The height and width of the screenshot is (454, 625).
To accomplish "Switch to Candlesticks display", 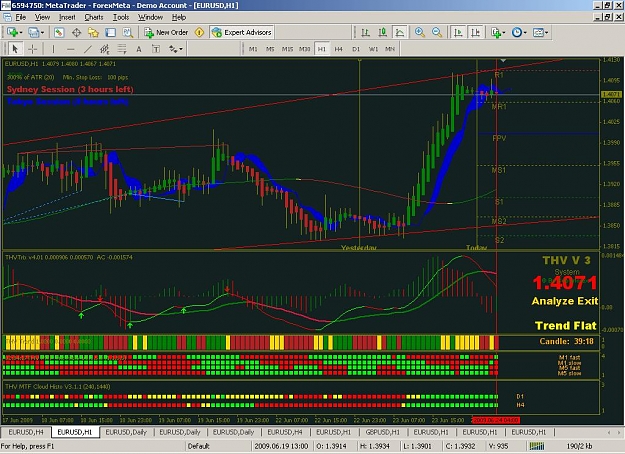I will tap(382, 32).
